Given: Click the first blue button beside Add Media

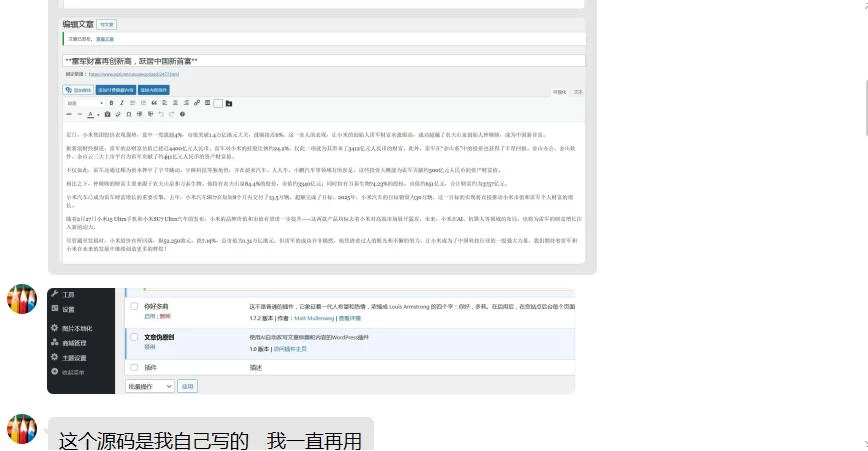Looking at the screenshot, I should [116, 90].
